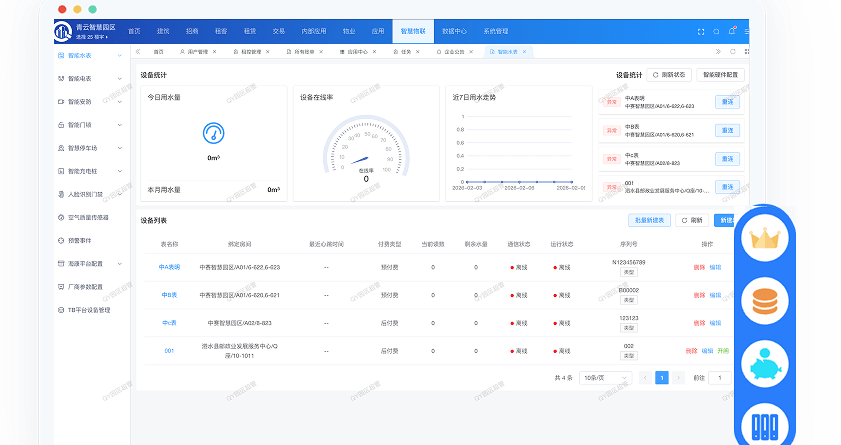This screenshot has width=841, height=445.
Task: Click the search icon in top bar
Action: (716, 32)
